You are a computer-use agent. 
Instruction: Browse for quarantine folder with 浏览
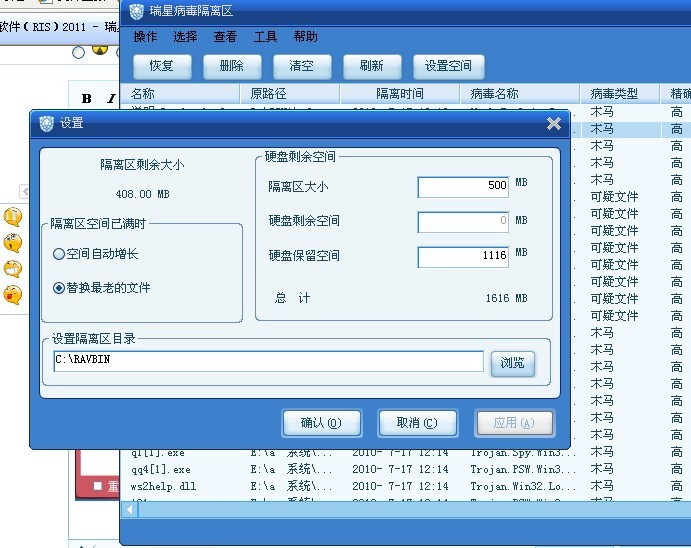(x=513, y=363)
